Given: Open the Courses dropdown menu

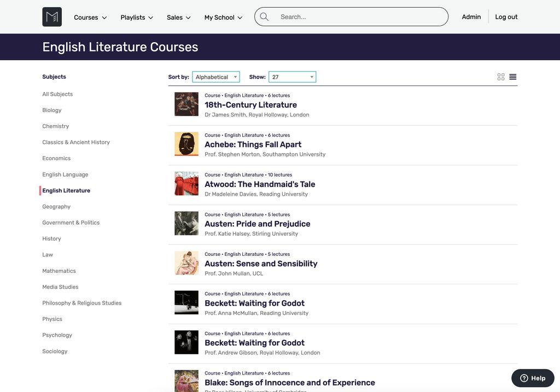Looking at the screenshot, I should click(x=90, y=17).
